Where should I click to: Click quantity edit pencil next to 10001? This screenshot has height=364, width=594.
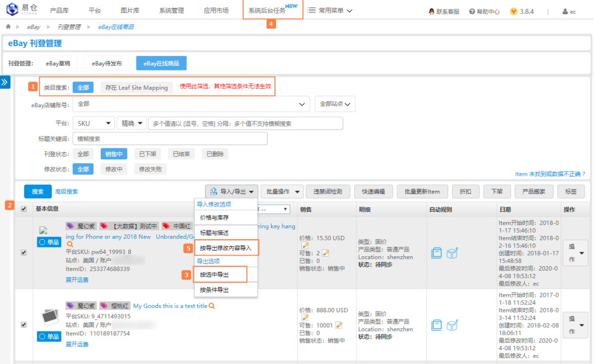(339, 325)
